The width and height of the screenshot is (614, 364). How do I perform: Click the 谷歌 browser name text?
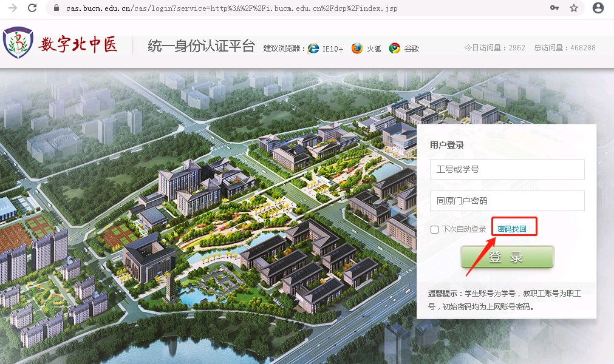411,49
